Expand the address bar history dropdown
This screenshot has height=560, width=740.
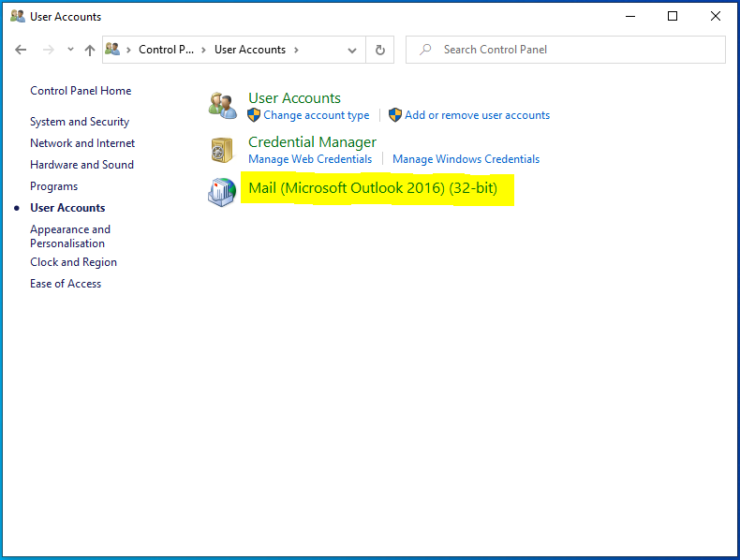pyautogui.click(x=352, y=50)
